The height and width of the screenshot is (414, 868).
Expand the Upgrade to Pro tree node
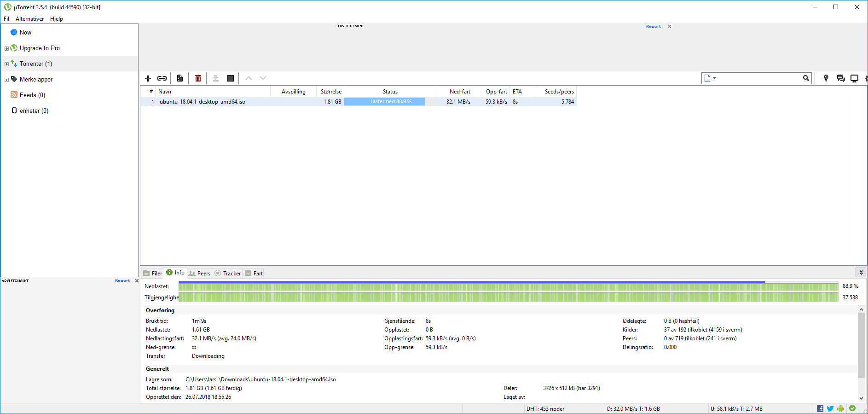(x=6, y=48)
